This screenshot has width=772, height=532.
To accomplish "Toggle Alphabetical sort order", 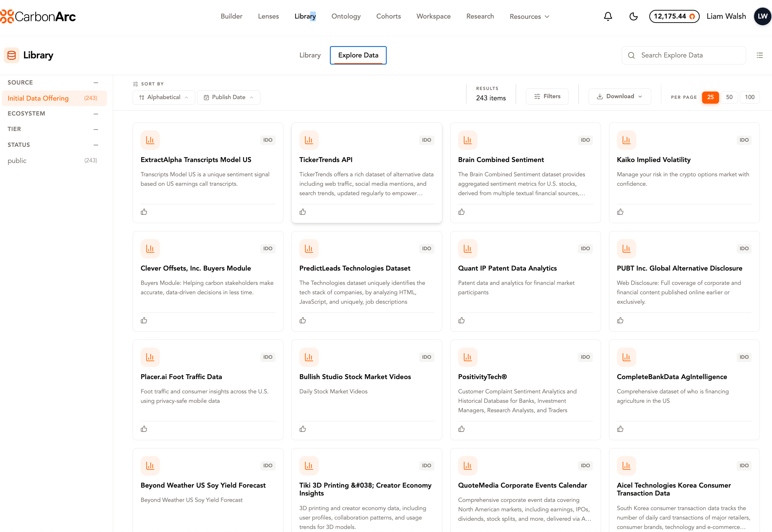I will pos(164,97).
